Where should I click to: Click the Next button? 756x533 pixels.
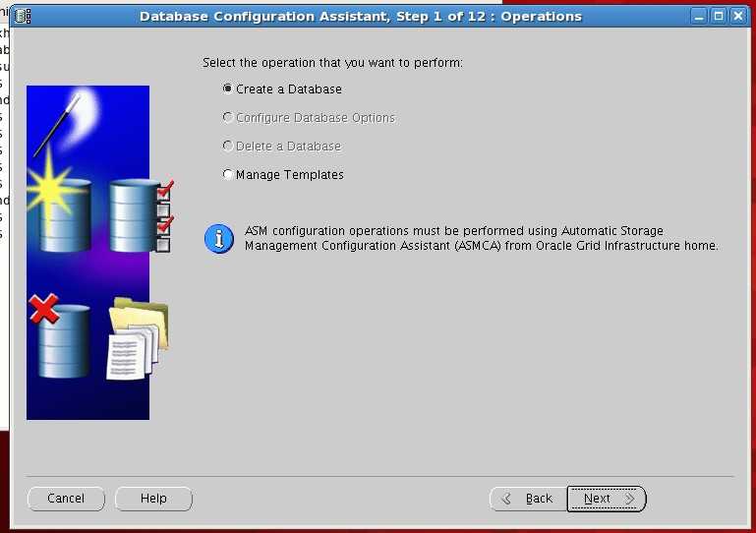click(x=606, y=499)
